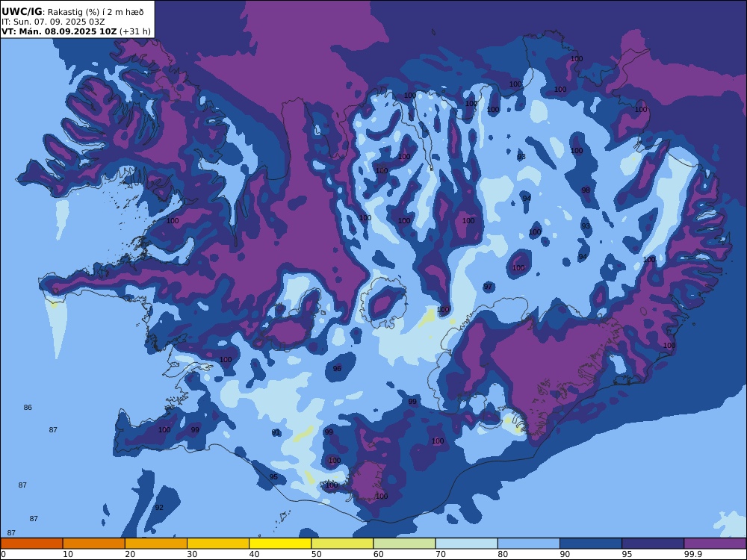Click the legend tick label '10'
Image resolution: width=747 pixels, height=560 pixels.
coord(68,554)
